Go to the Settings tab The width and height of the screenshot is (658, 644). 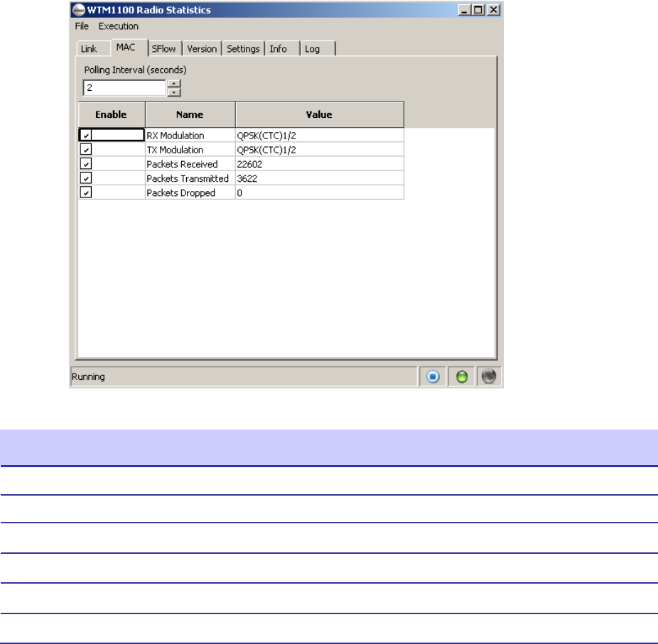point(243,48)
